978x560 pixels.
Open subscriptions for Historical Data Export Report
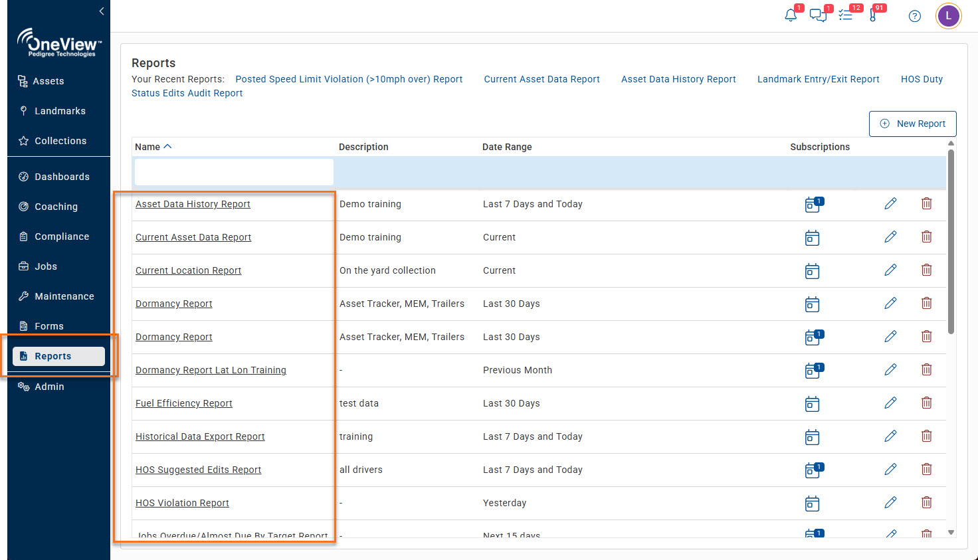point(812,437)
